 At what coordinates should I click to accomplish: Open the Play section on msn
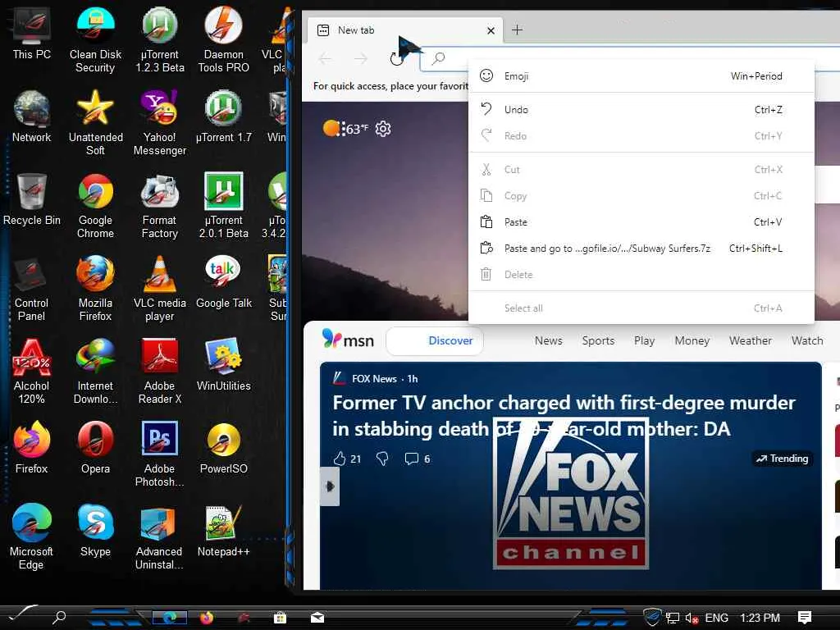(645, 340)
